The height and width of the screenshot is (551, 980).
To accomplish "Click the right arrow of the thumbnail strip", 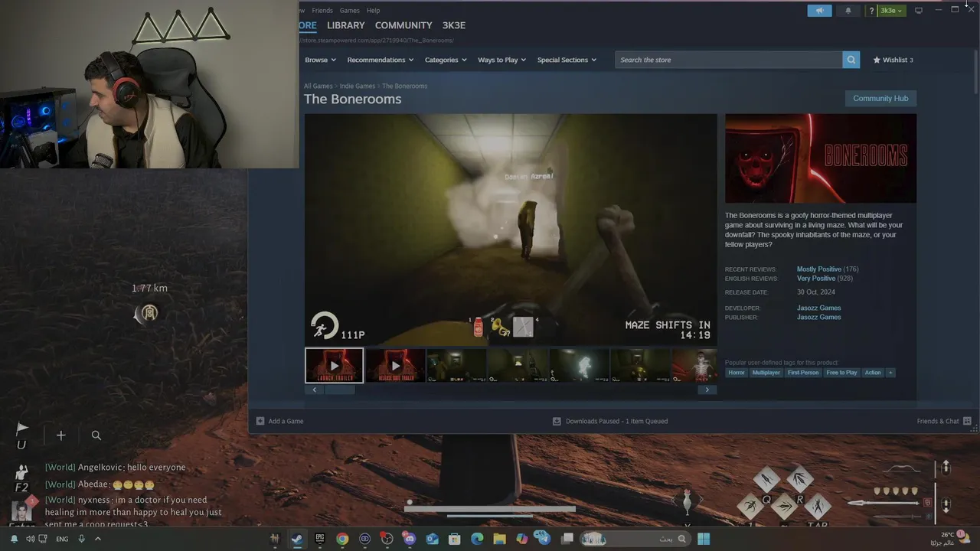I will coord(707,390).
